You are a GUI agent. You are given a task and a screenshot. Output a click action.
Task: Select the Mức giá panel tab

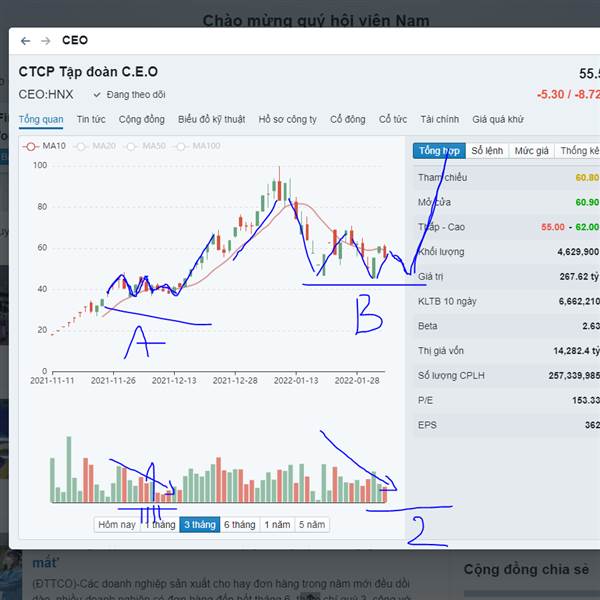tap(532, 151)
